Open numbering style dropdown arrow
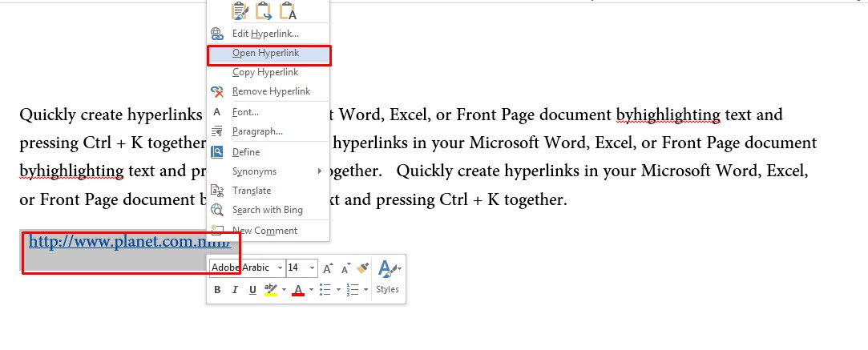 click(x=366, y=290)
